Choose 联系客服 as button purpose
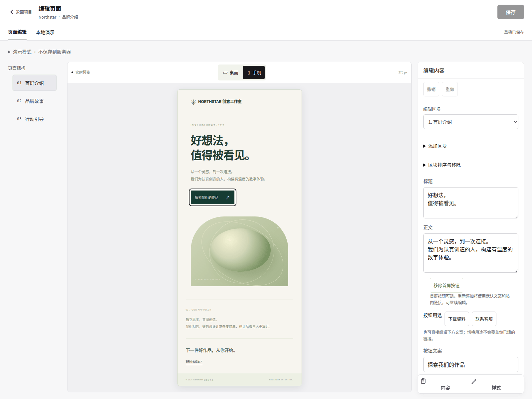Viewport: 532px width, 399px height. (484, 319)
